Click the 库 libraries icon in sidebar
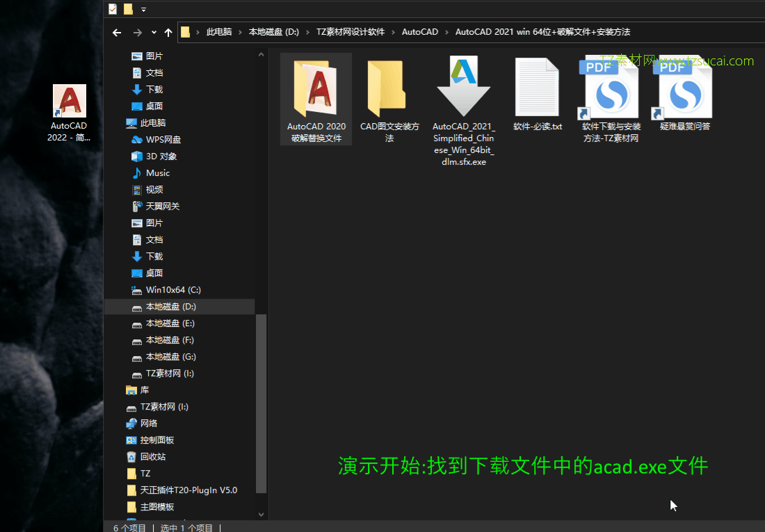Screen dimensions: 765x532 coord(131,390)
